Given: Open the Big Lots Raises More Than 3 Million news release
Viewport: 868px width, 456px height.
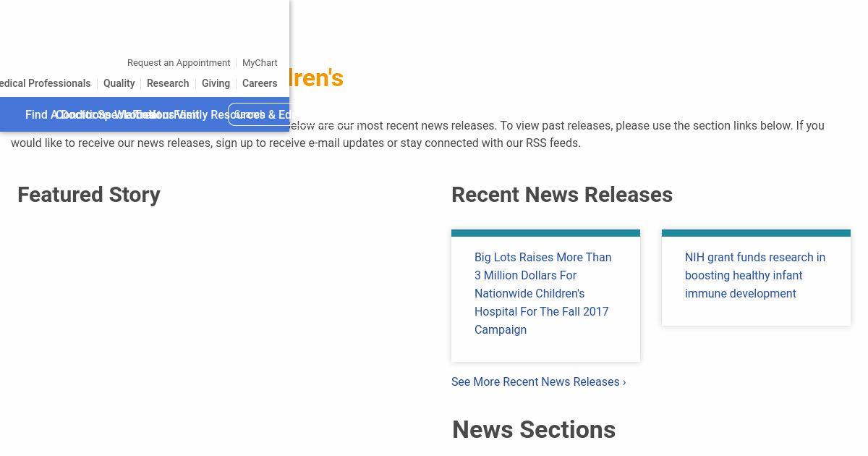Looking at the screenshot, I should click(x=543, y=293).
